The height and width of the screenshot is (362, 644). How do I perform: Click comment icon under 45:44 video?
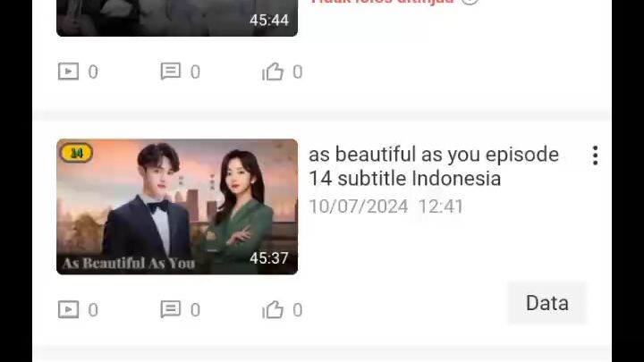[170, 72]
